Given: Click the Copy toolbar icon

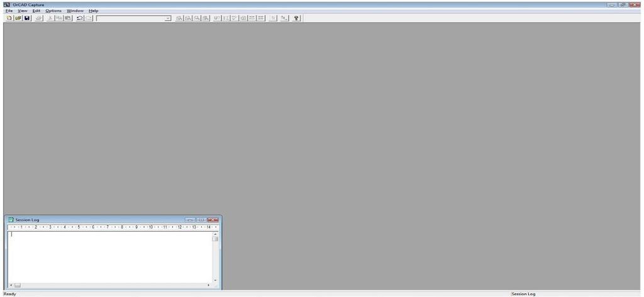Looking at the screenshot, I should click(x=59, y=18).
